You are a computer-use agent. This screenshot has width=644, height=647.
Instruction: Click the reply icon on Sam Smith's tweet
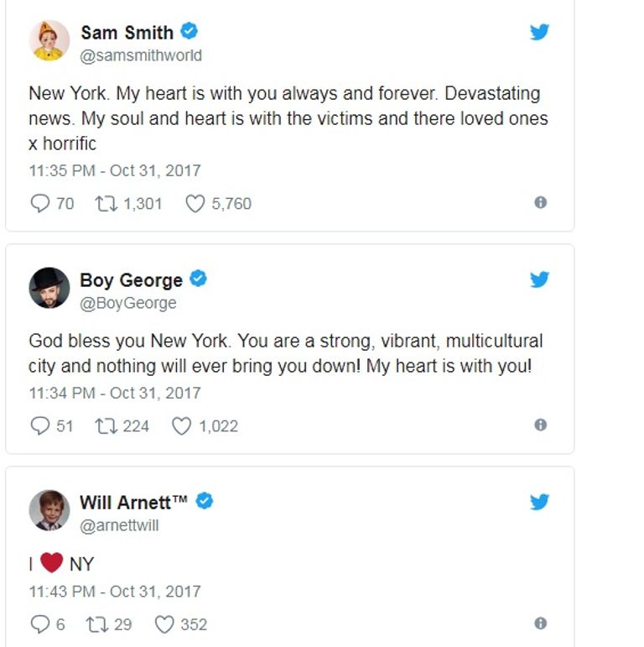point(39,203)
